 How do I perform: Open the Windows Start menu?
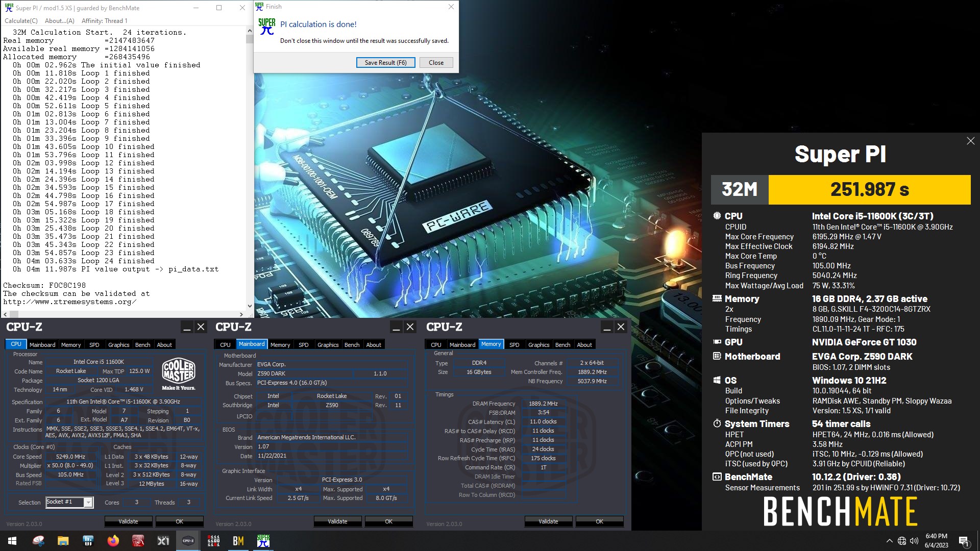(12, 541)
